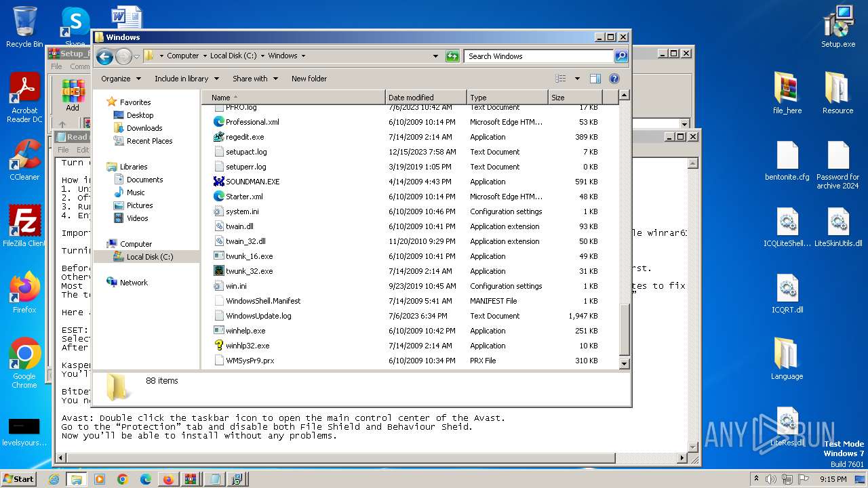
Task: Open Firefox desktop shortcut
Action: [24, 293]
